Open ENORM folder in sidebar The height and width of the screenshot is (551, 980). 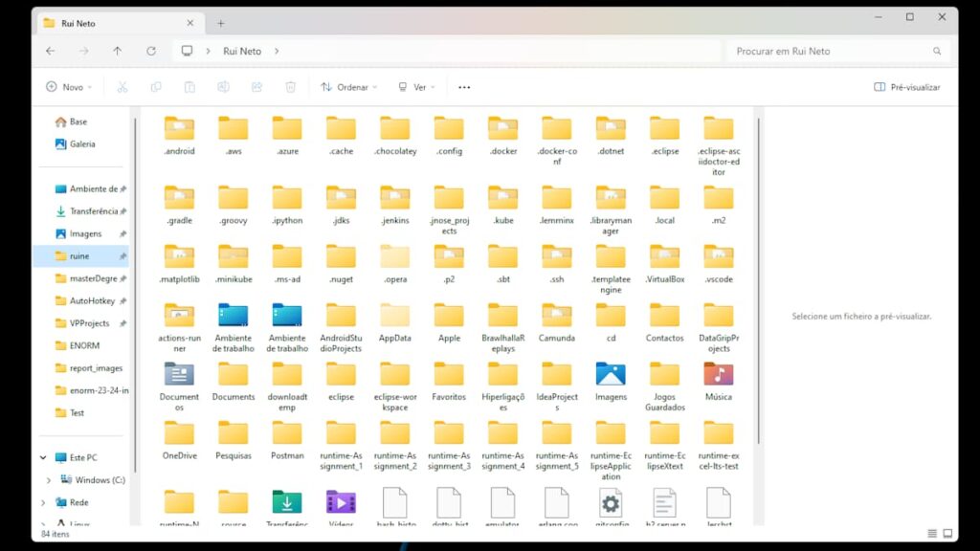click(78, 346)
